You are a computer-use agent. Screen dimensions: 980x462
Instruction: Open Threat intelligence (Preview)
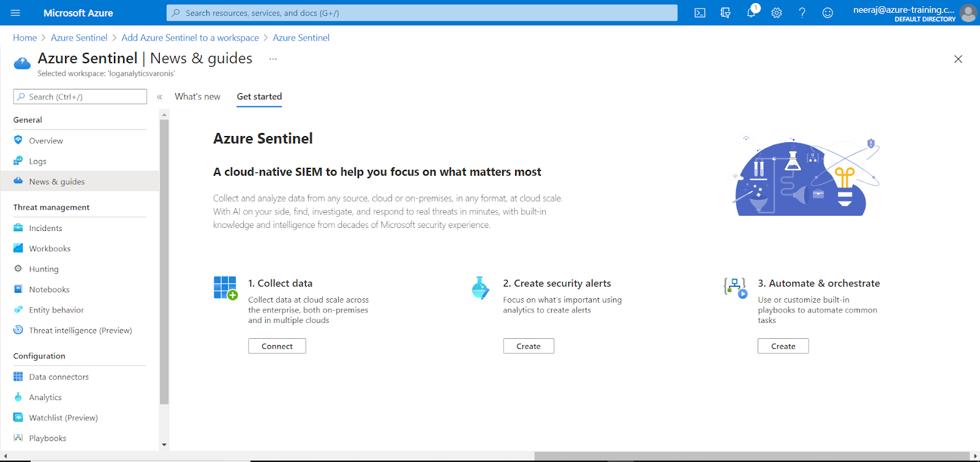80,330
